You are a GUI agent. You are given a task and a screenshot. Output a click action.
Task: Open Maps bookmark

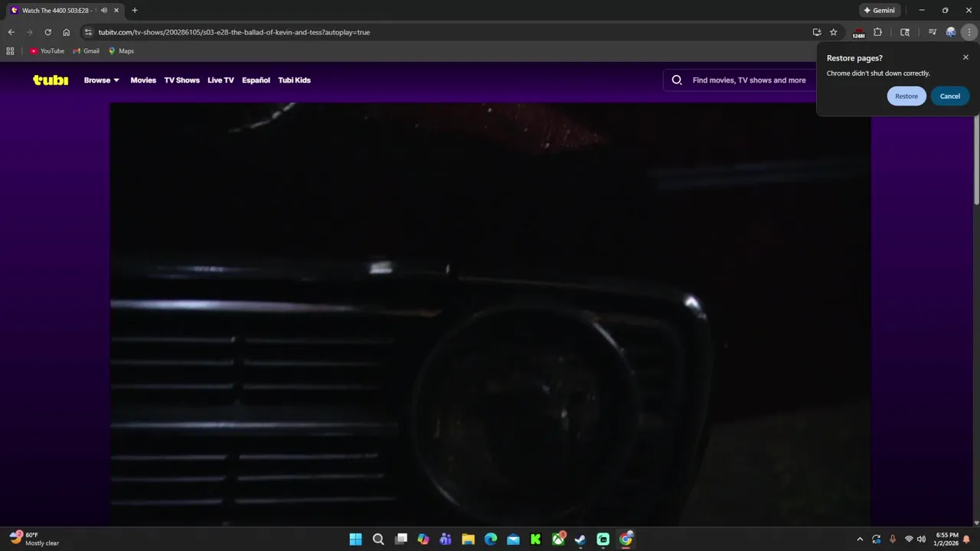tap(121, 51)
